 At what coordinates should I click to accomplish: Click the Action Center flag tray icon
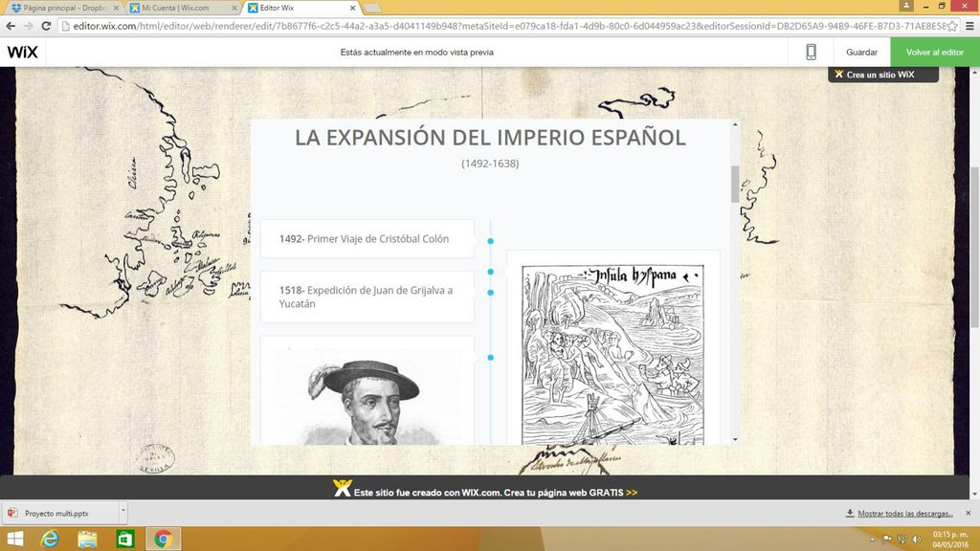click(887, 540)
